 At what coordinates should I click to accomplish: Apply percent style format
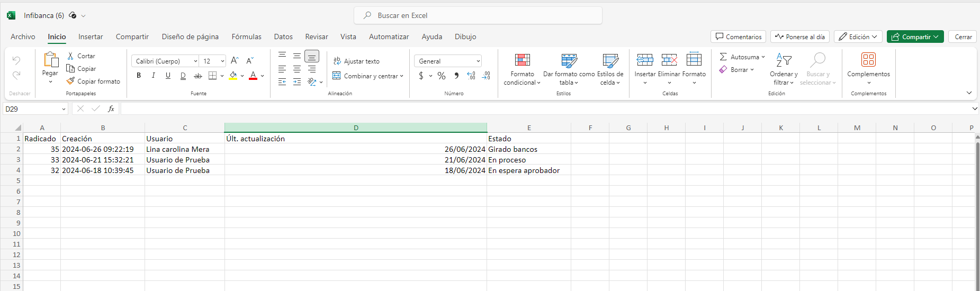click(x=442, y=76)
